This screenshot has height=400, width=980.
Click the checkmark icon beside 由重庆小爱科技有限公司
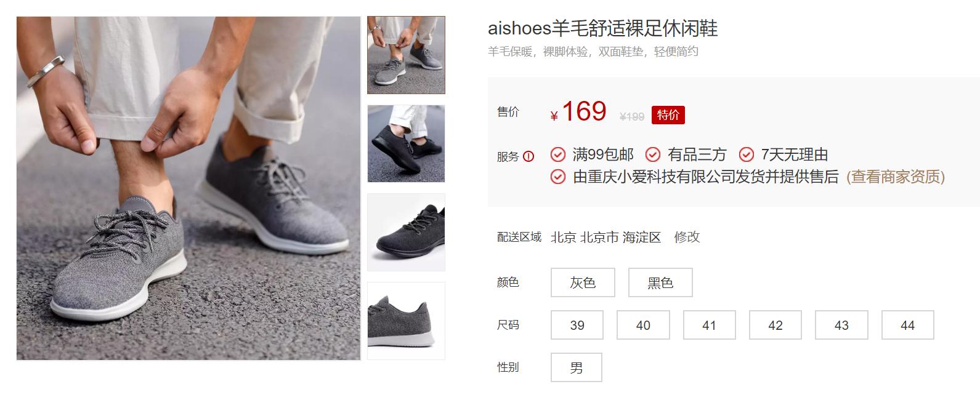[557, 177]
